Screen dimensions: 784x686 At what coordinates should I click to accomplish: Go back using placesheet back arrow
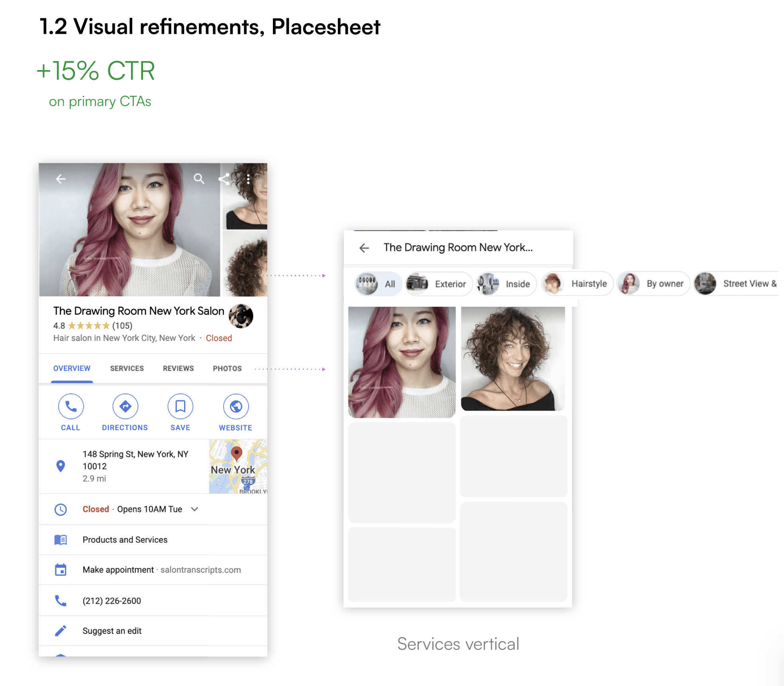point(61,179)
